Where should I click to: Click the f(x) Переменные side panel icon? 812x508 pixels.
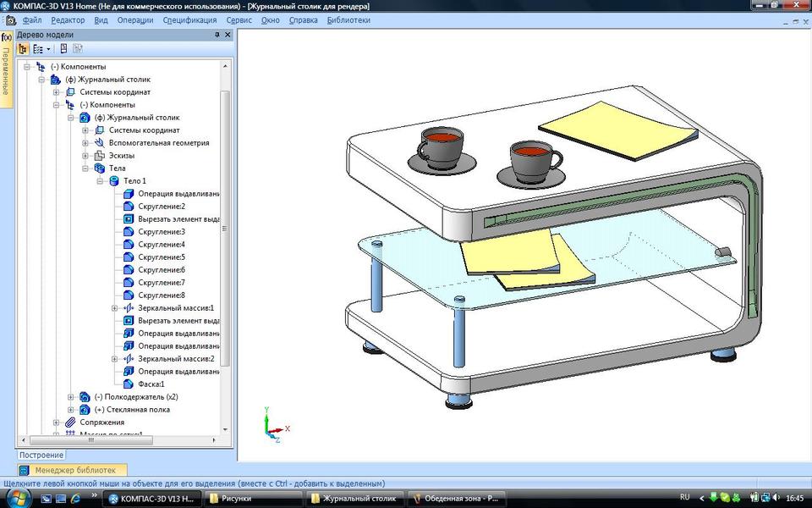7,38
